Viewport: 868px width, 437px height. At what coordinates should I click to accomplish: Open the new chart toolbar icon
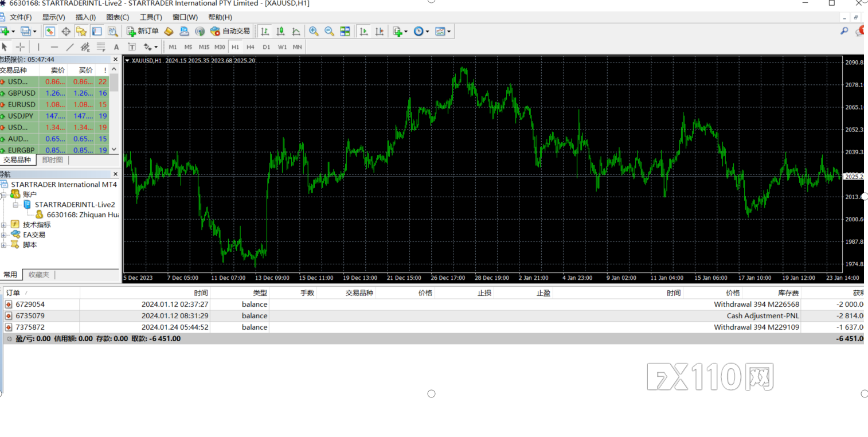tap(6, 31)
